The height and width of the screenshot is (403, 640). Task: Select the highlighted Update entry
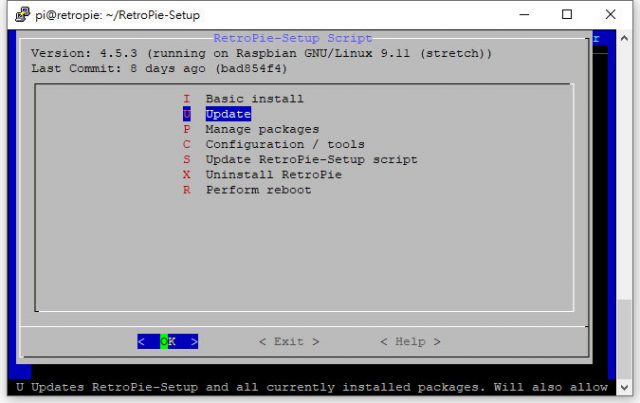[x=228, y=114]
